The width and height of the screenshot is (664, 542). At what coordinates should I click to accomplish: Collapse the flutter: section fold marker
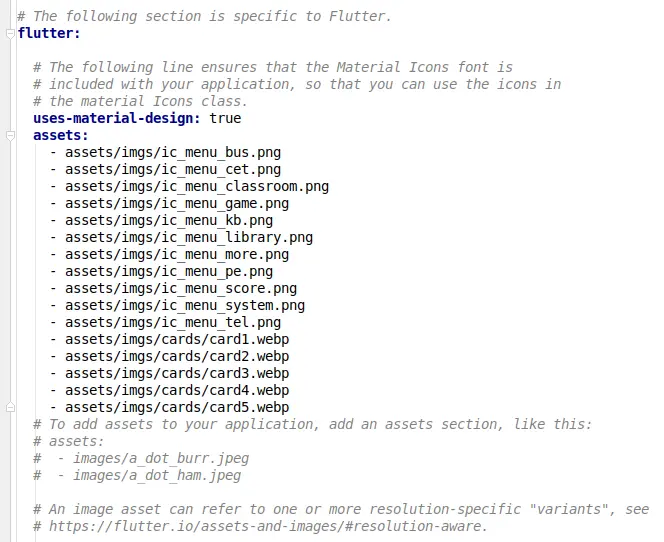(x=11, y=34)
